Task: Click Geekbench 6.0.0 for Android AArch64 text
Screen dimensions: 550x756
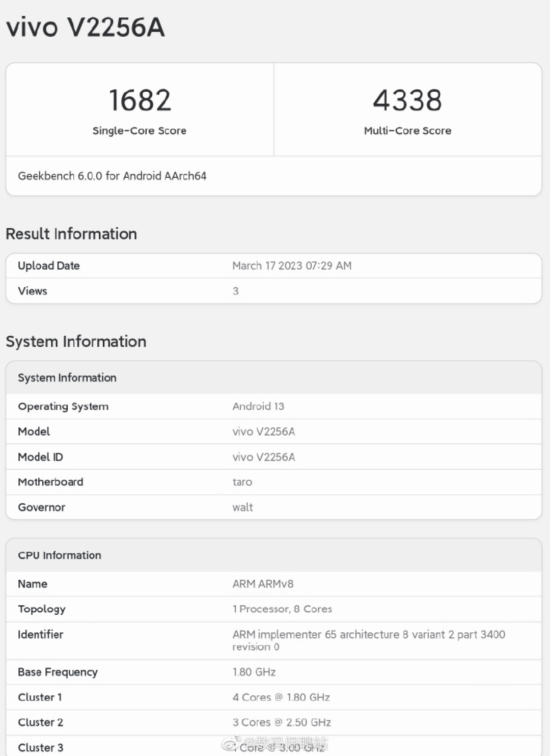Action: click(x=112, y=176)
